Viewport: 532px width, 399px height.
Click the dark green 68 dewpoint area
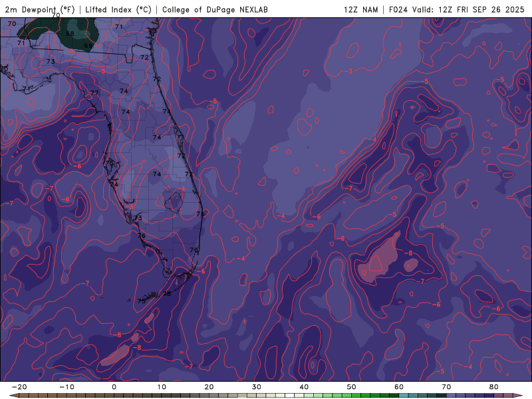pyautogui.click(x=70, y=33)
